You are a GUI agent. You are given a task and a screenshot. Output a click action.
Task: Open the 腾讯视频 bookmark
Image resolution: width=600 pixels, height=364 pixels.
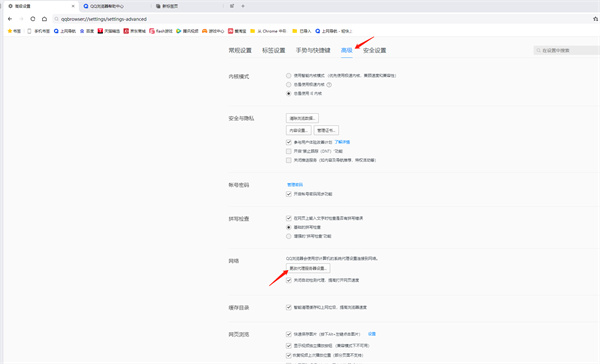pos(187,31)
